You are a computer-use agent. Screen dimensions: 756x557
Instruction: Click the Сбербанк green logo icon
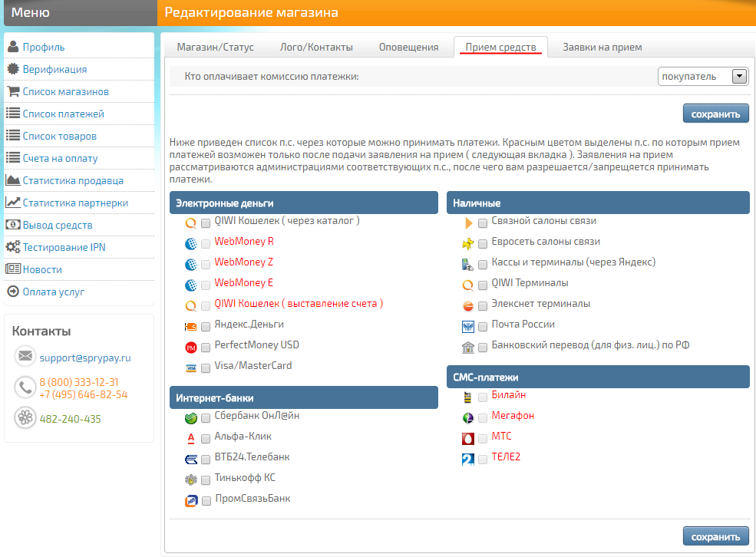191,417
